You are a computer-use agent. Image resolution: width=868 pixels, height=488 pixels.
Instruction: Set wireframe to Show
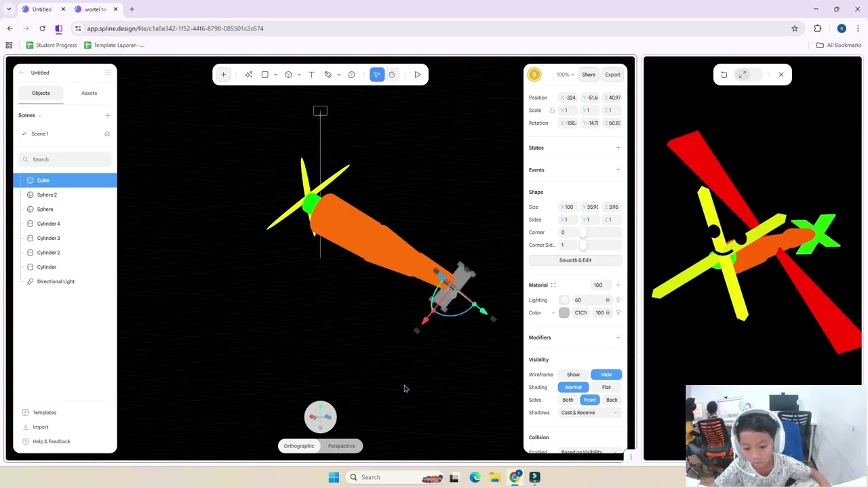click(573, 374)
